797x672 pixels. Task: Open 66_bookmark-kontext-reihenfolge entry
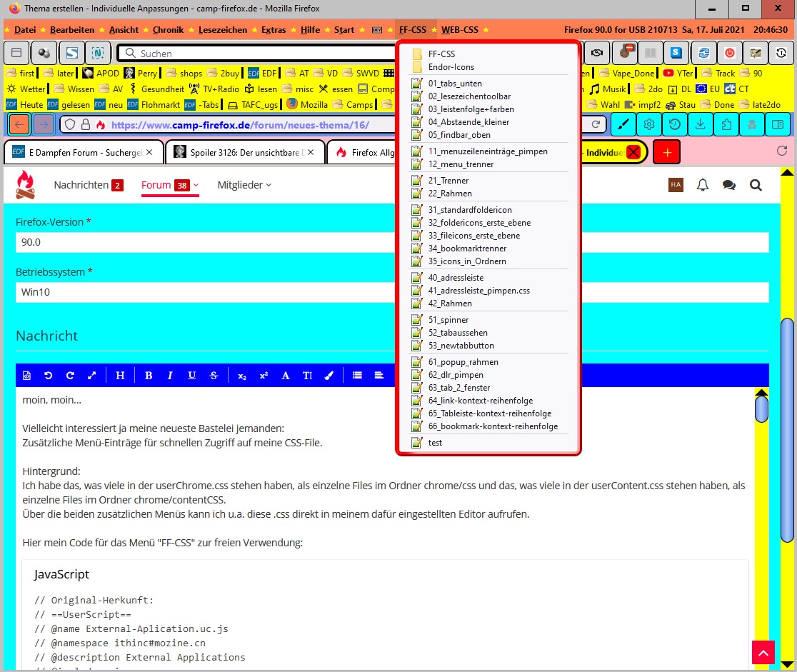(x=488, y=426)
